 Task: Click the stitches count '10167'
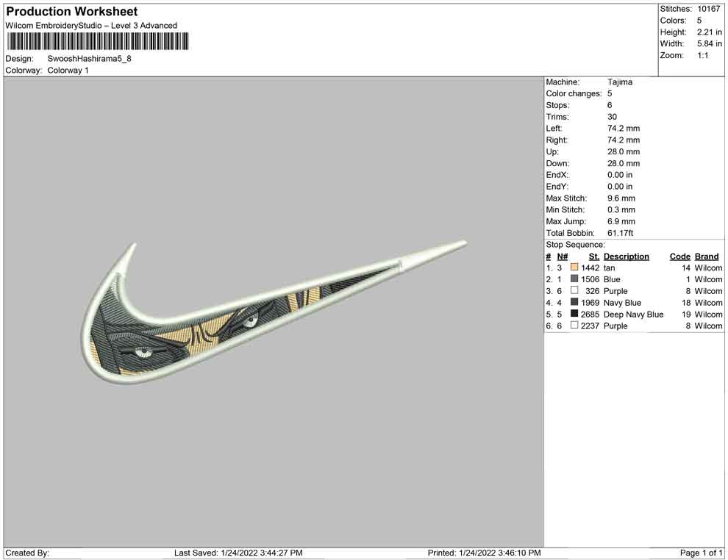(708, 9)
